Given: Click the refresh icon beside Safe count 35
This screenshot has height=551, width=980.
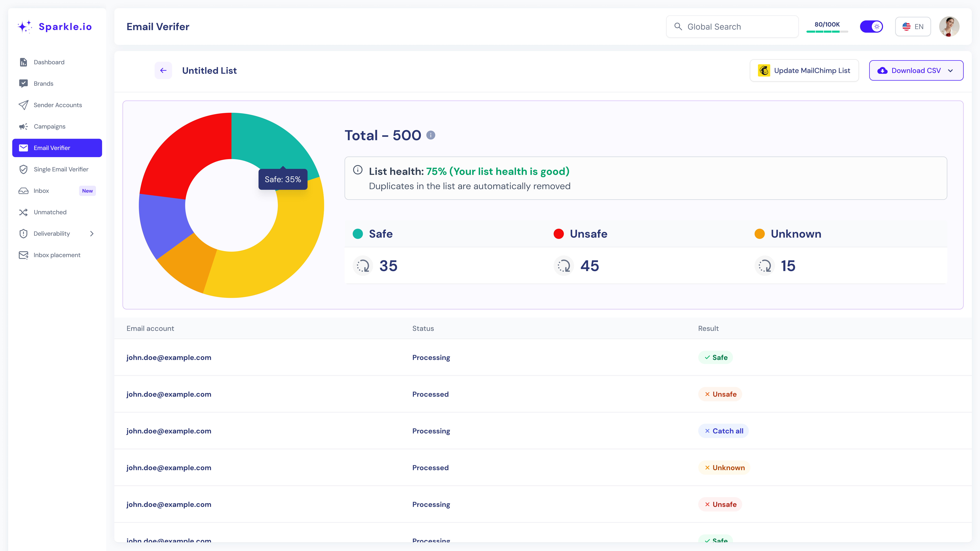Looking at the screenshot, I should pos(363,265).
